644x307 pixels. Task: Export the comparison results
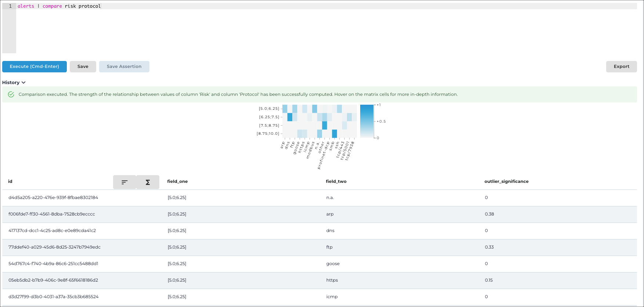621,66
